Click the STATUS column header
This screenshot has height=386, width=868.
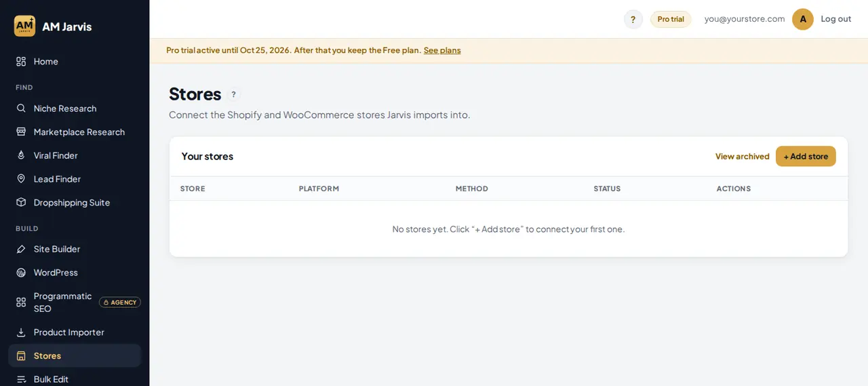tap(607, 189)
